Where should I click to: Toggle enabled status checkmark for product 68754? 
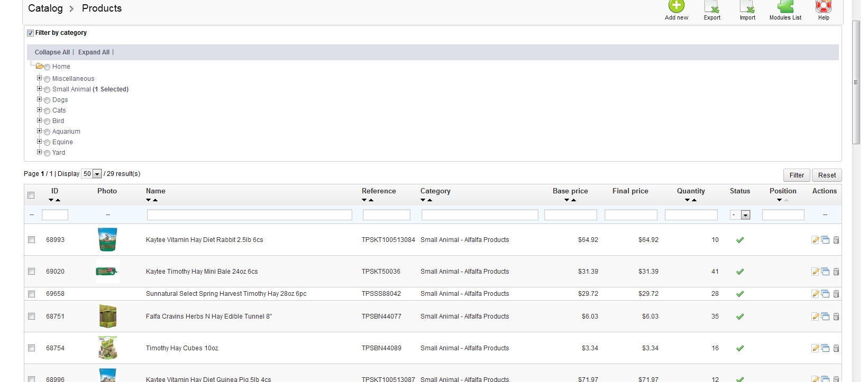[x=740, y=348]
